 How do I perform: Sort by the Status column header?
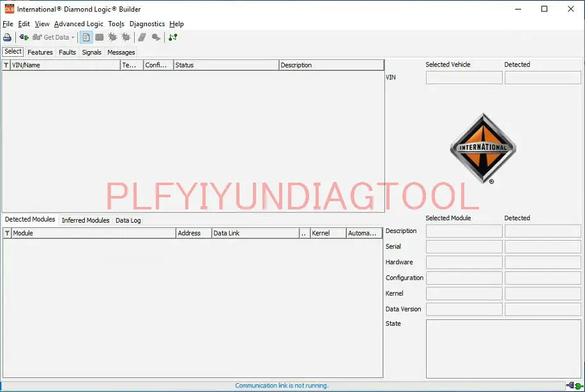click(x=226, y=65)
